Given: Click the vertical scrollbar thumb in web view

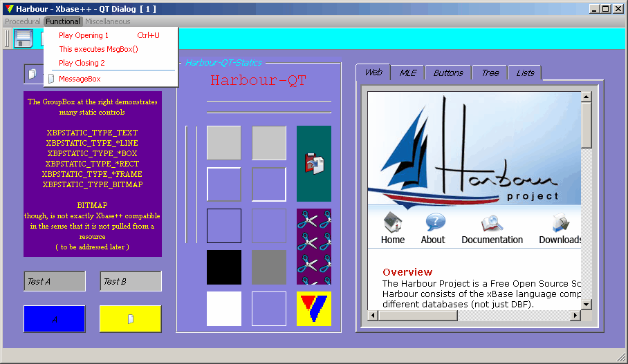Looking at the screenshot, I should pyautogui.click(x=587, y=125).
